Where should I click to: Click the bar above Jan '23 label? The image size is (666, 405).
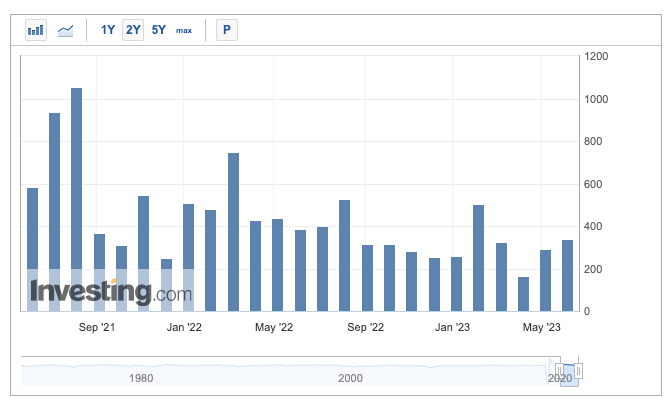(x=456, y=284)
